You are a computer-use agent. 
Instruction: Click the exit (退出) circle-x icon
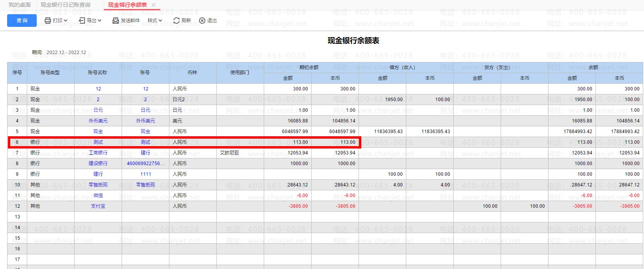click(x=202, y=21)
